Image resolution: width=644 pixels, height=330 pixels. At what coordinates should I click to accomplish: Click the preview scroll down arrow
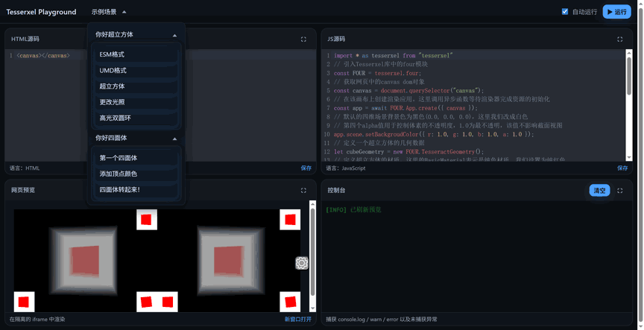point(312,308)
